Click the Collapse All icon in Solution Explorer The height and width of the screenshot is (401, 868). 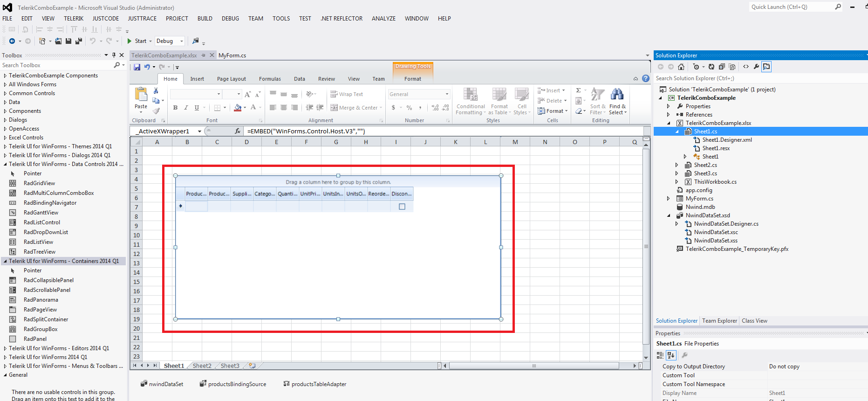click(722, 67)
